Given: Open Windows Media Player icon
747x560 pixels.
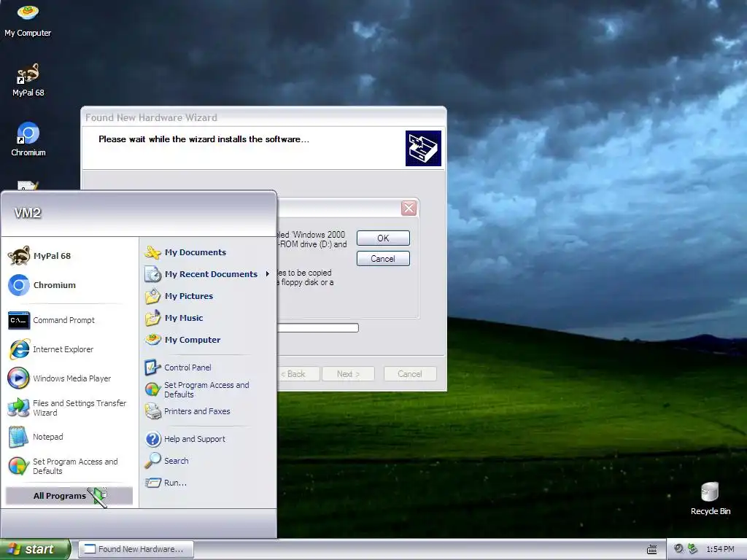Looking at the screenshot, I should coord(19,378).
